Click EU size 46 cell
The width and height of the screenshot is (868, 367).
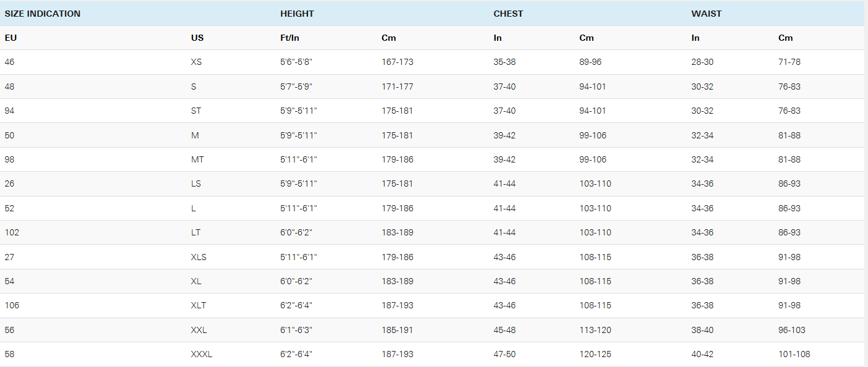click(x=9, y=62)
